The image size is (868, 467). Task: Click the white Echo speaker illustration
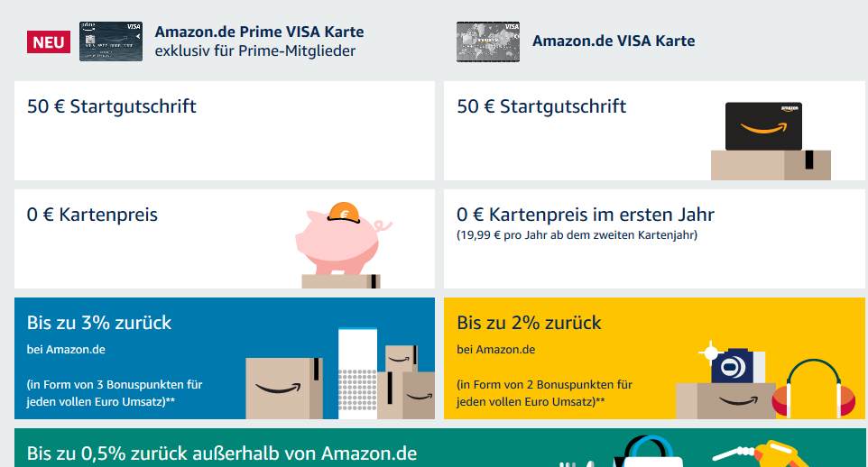(357, 373)
